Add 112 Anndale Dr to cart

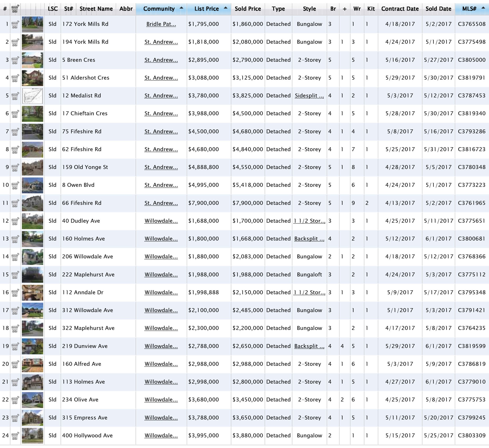15,293
